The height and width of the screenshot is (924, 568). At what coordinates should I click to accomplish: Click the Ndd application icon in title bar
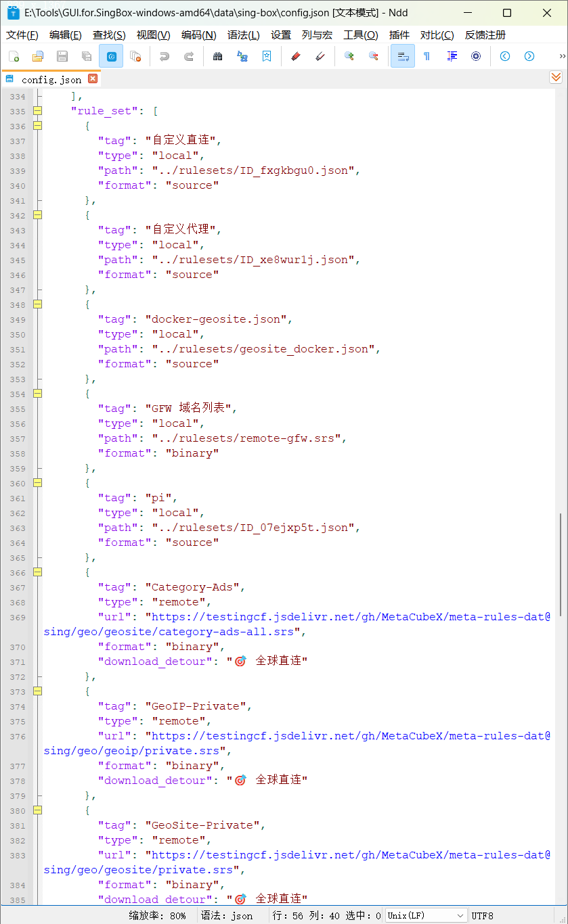(x=13, y=13)
